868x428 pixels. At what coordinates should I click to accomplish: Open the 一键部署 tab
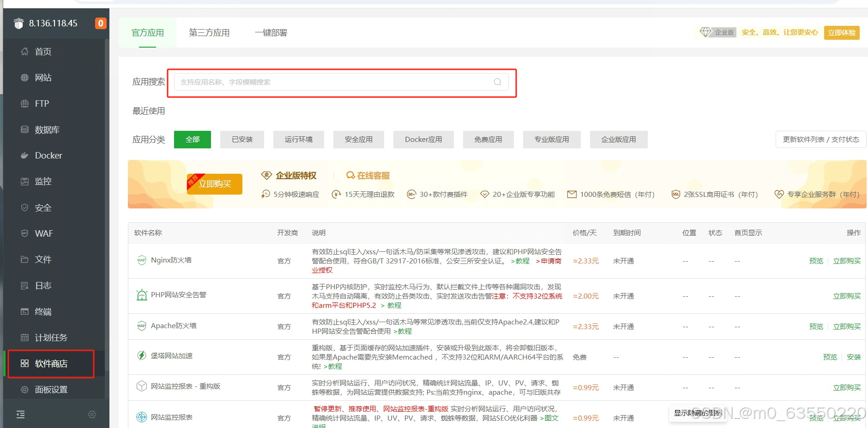point(271,33)
